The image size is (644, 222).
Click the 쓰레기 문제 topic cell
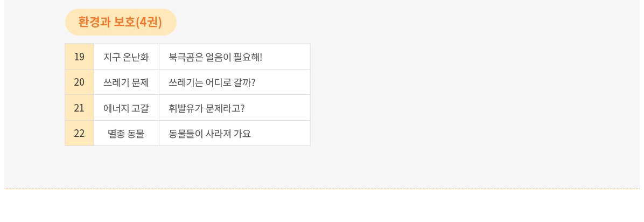127,82
